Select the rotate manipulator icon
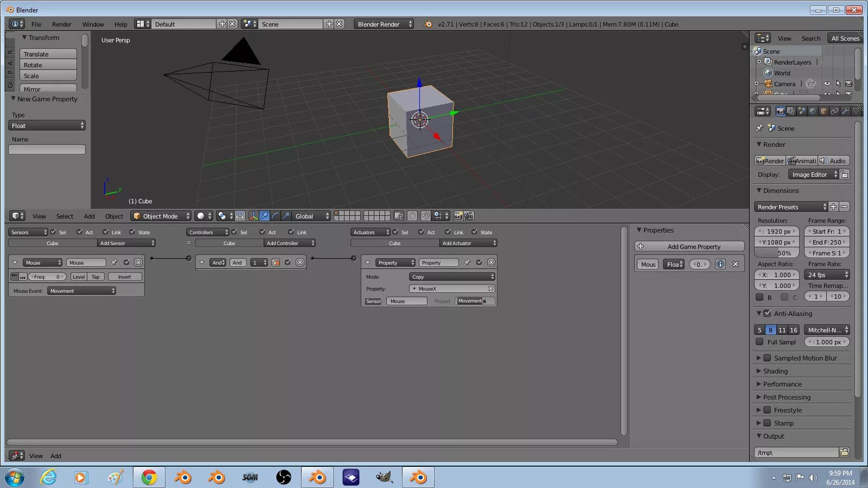868x488 pixels. point(275,216)
